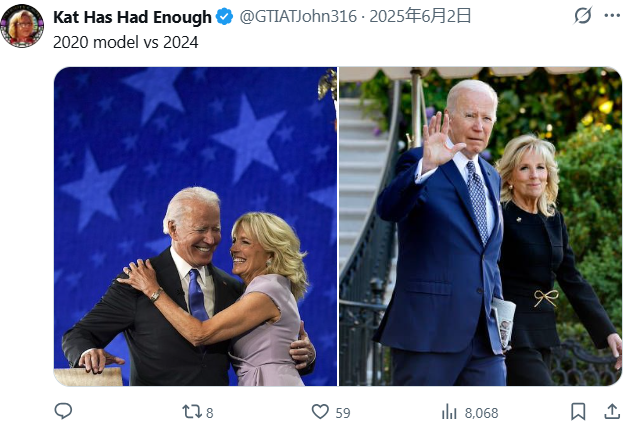Bookmark this post
Viewport: 637px width, 424px height.
pos(578,411)
